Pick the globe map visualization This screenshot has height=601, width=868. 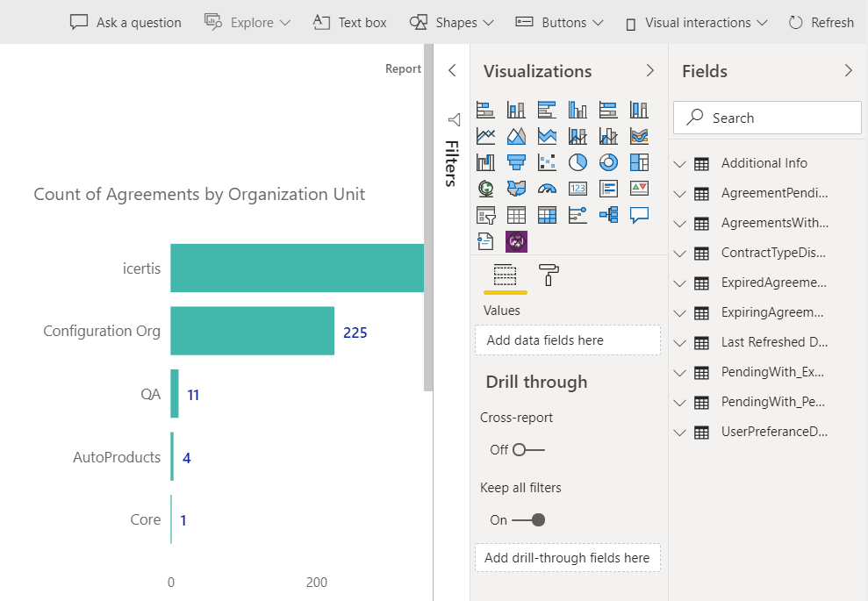tap(485, 189)
